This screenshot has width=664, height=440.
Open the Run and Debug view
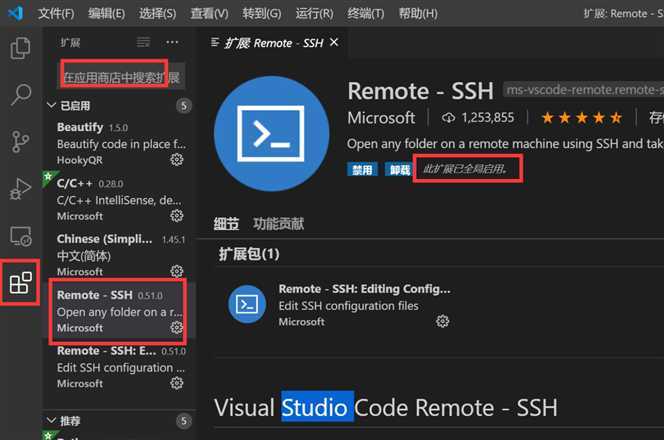tap(20, 189)
